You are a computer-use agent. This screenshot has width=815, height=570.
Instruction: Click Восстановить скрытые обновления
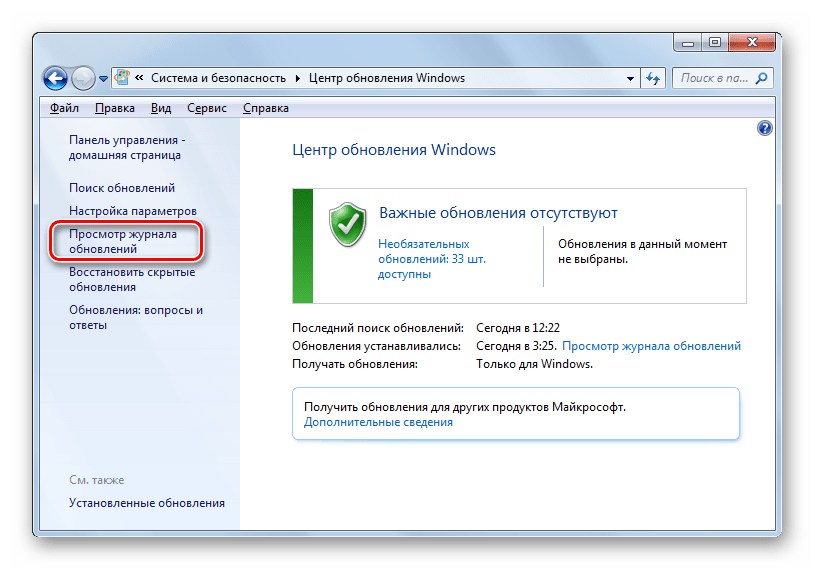[132, 279]
